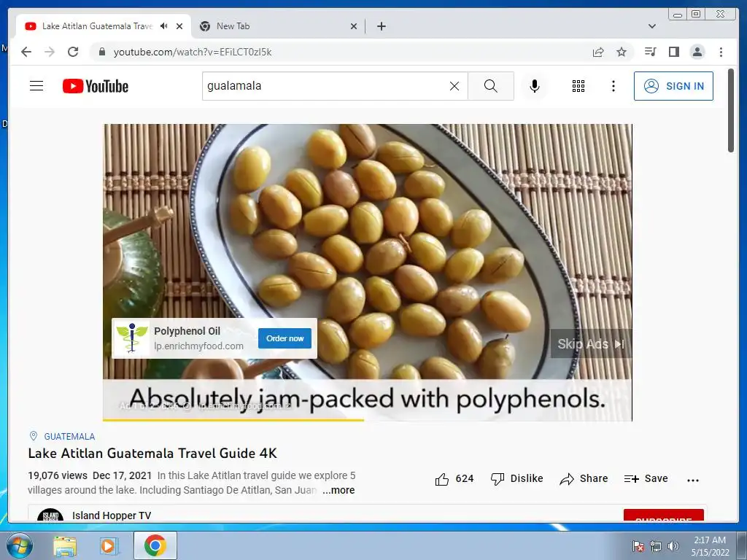Open the Windows Start menu
Image resolution: width=747 pixels, height=560 pixels.
point(20,545)
